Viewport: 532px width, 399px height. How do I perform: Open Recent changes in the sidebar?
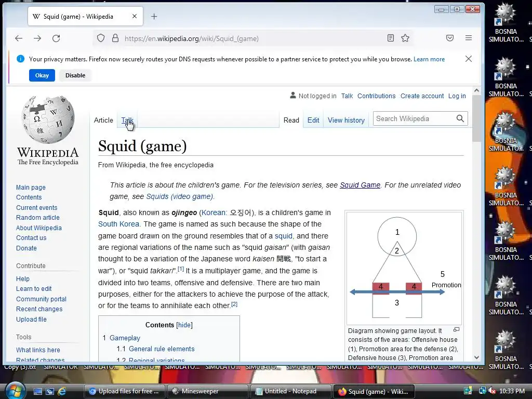click(39, 309)
